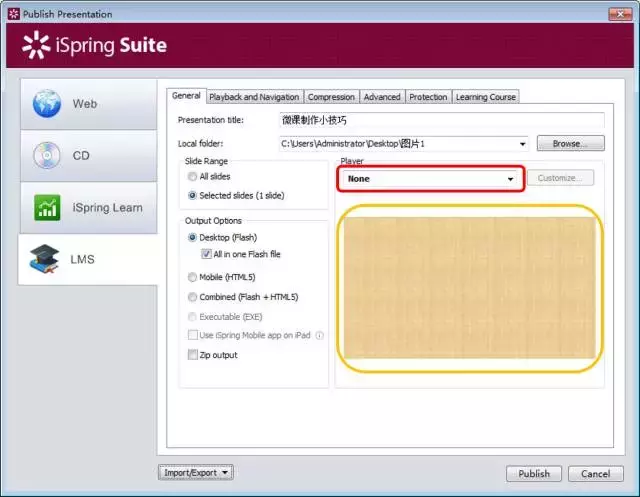Click the Presentation title input field
The width and height of the screenshot is (640, 497).
point(442,120)
